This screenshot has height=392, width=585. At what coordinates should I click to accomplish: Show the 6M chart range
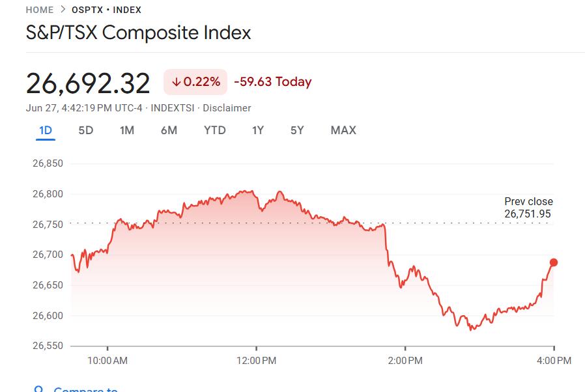169,130
